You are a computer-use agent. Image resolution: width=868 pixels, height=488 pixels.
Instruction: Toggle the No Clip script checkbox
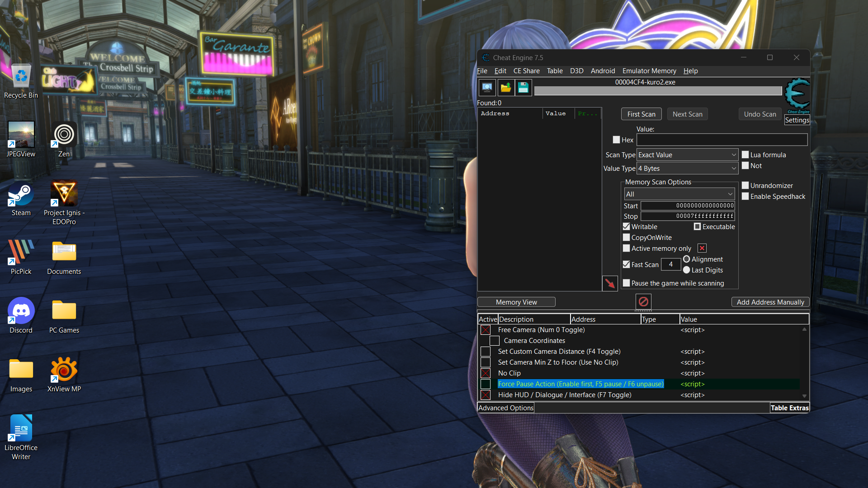(486, 373)
